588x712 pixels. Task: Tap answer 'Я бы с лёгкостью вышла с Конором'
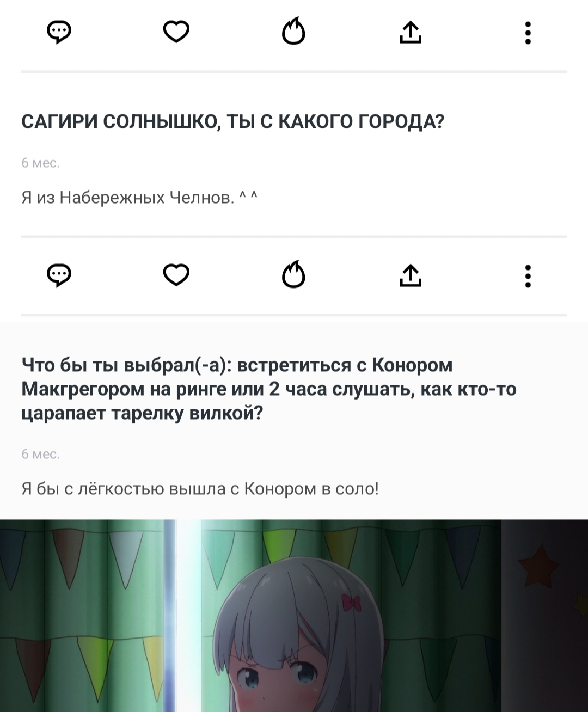pos(200,489)
